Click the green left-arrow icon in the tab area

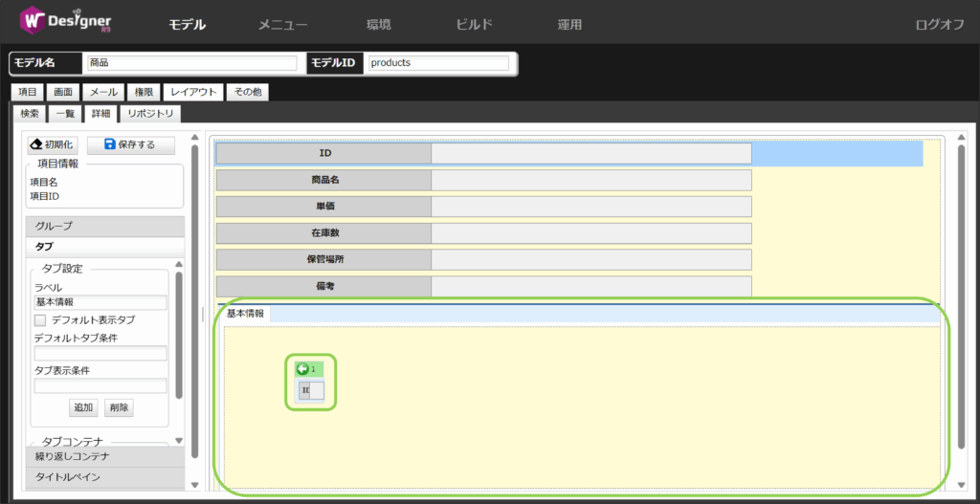click(302, 369)
